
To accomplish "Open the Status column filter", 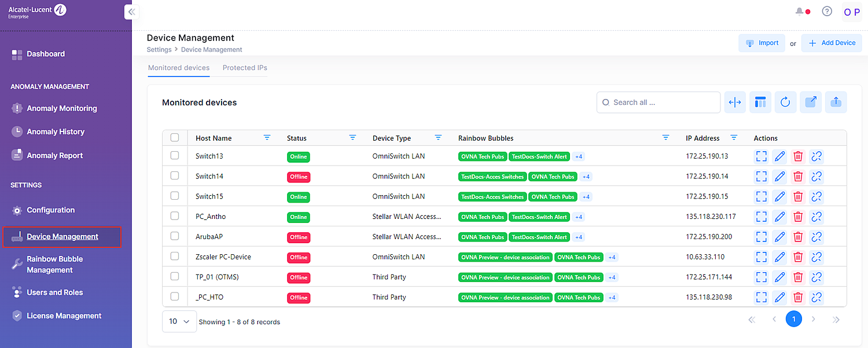I will 353,137.
